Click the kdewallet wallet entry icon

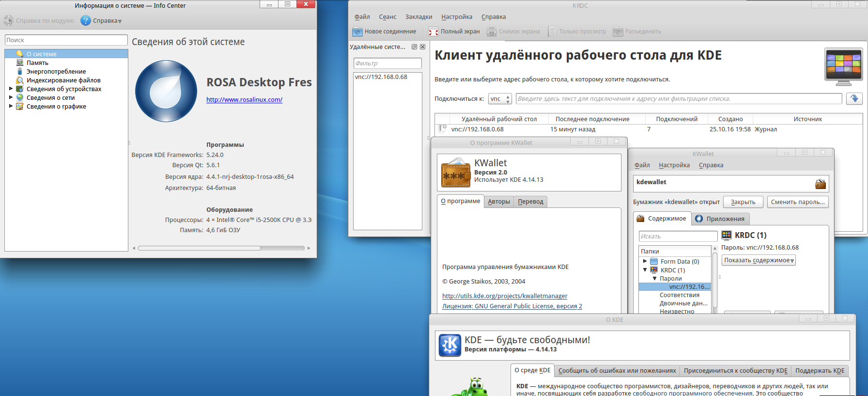coord(821,184)
